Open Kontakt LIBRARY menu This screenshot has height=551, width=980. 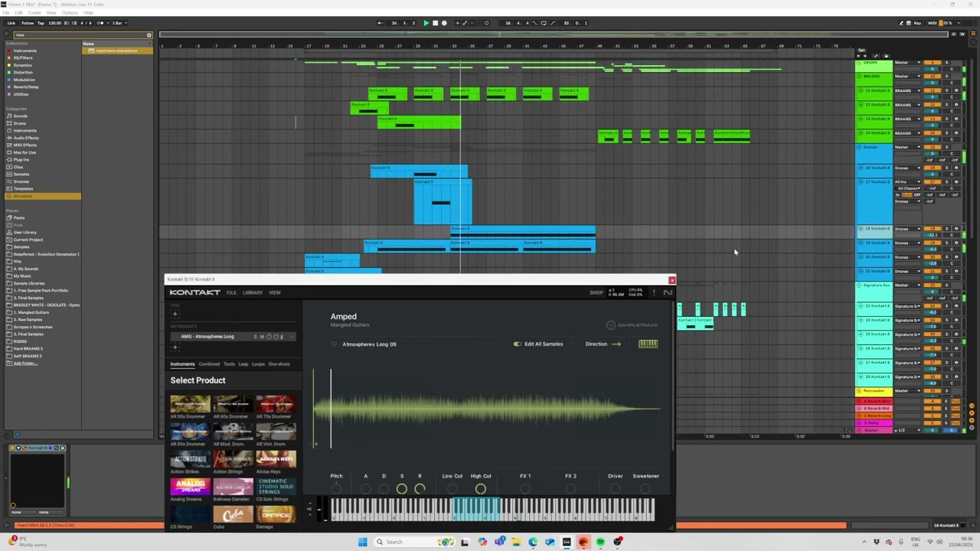pos(253,292)
